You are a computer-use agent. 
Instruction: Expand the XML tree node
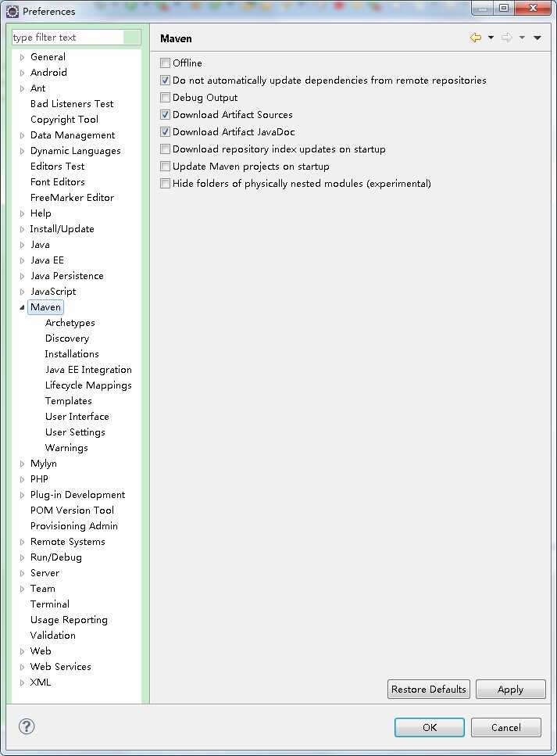tap(22, 683)
